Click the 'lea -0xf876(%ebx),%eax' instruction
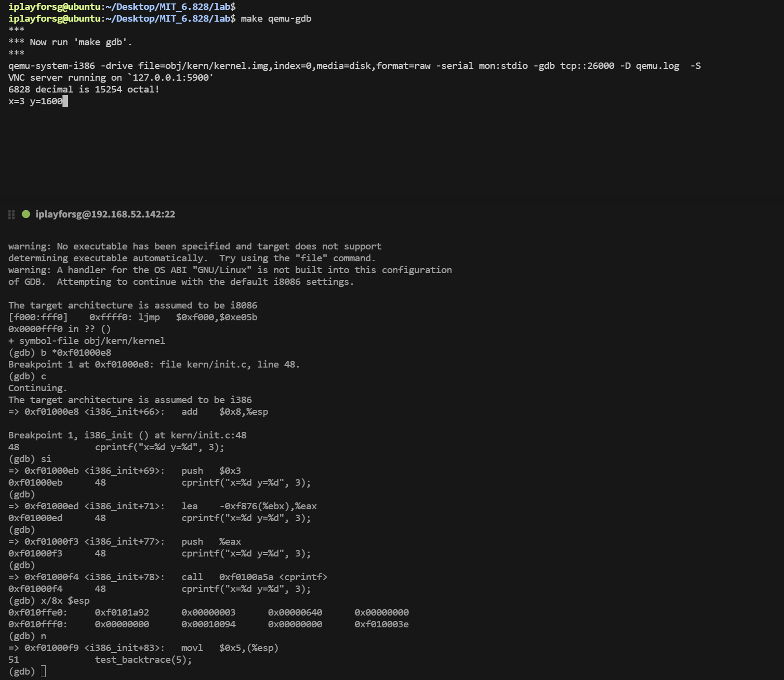This screenshot has height=680, width=784. coord(249,506)
